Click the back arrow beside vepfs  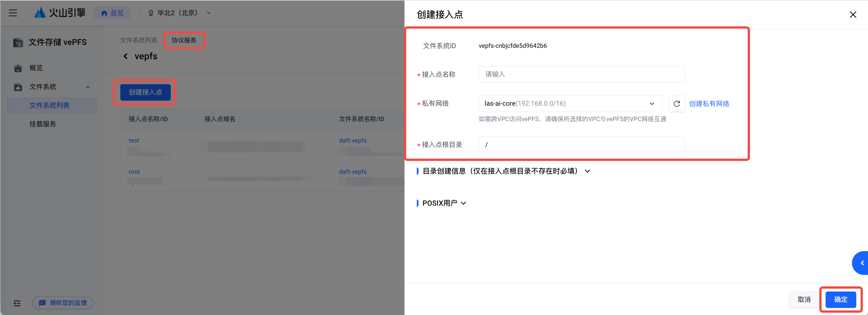pyautogui.click(x=126, y=56)
